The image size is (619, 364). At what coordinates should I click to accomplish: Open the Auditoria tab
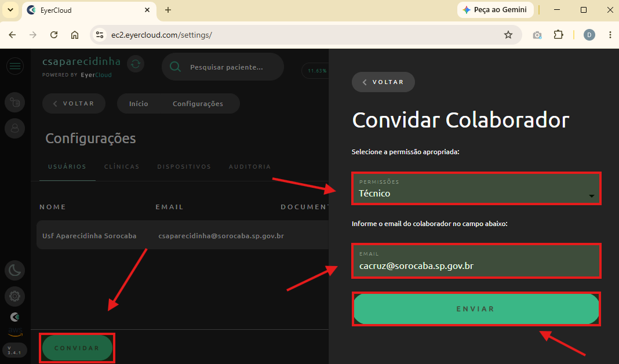click(250, 166)
